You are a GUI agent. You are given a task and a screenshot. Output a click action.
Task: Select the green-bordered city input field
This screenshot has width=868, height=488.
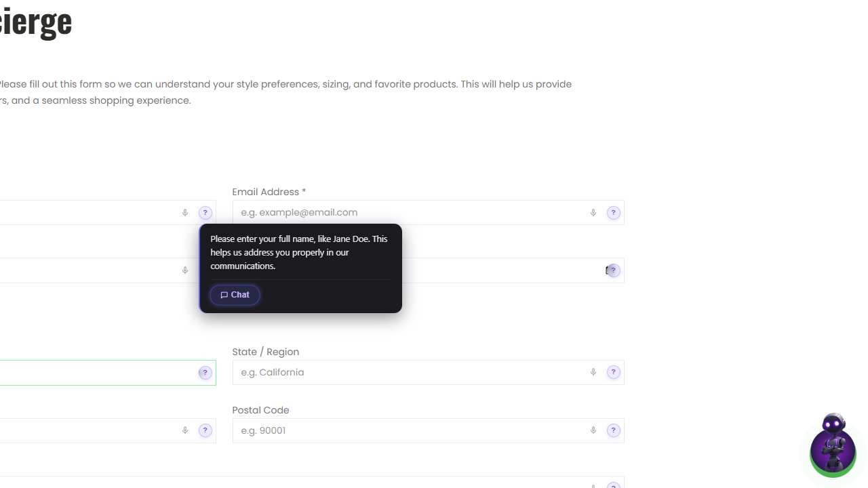(102, 372)
